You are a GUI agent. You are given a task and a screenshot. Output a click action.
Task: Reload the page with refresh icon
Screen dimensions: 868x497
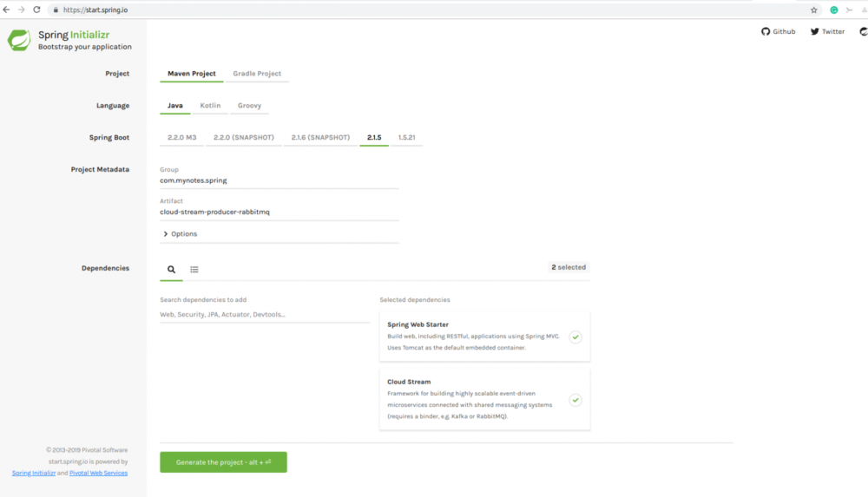click(x=36, y=10)
